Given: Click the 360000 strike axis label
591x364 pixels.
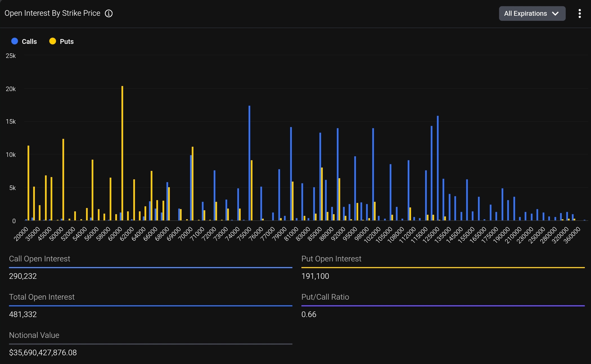Looking at the screenshot, I should coord(572,236).
